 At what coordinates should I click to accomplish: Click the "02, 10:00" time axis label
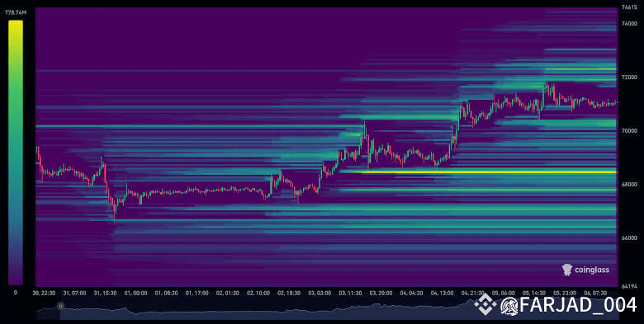(x=258, y=293)
